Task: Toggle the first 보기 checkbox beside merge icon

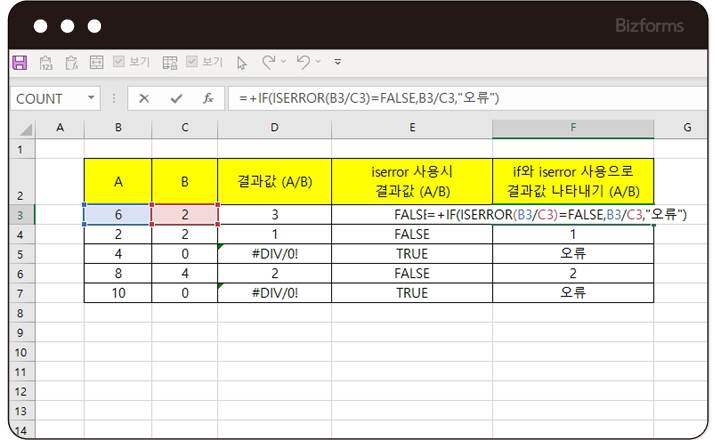Action: click(119, 62)
